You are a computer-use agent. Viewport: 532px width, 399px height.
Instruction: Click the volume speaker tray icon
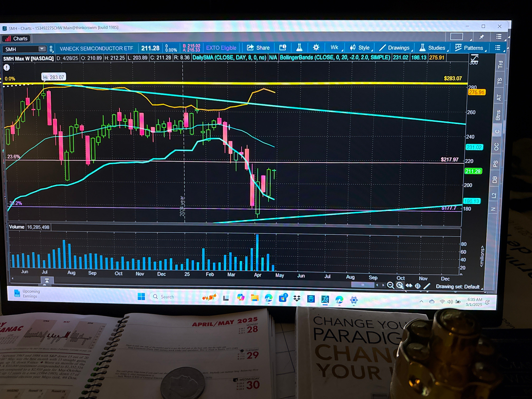pyautogui.click(x=450, y=302)
